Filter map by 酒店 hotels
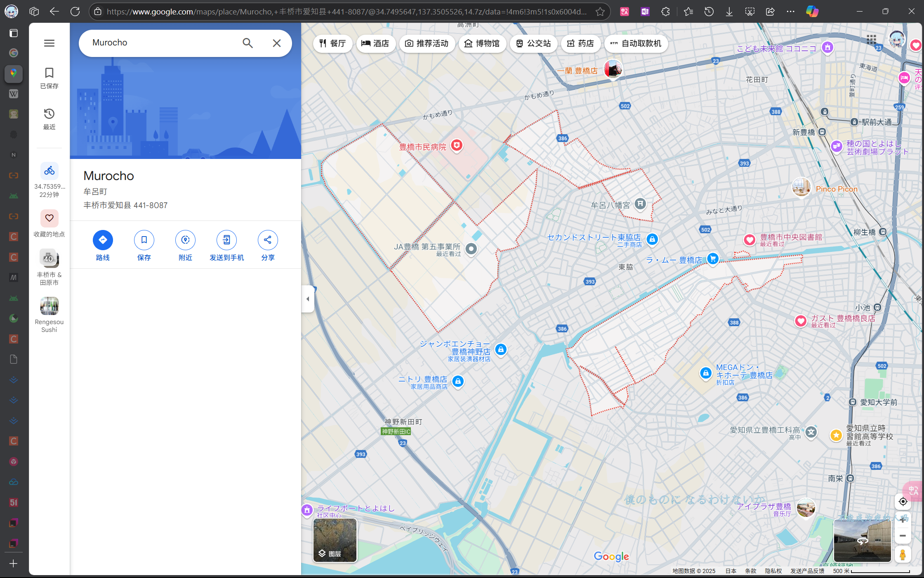Image resolution: width=924 pixels, height=578 pixels. (375, 43)
